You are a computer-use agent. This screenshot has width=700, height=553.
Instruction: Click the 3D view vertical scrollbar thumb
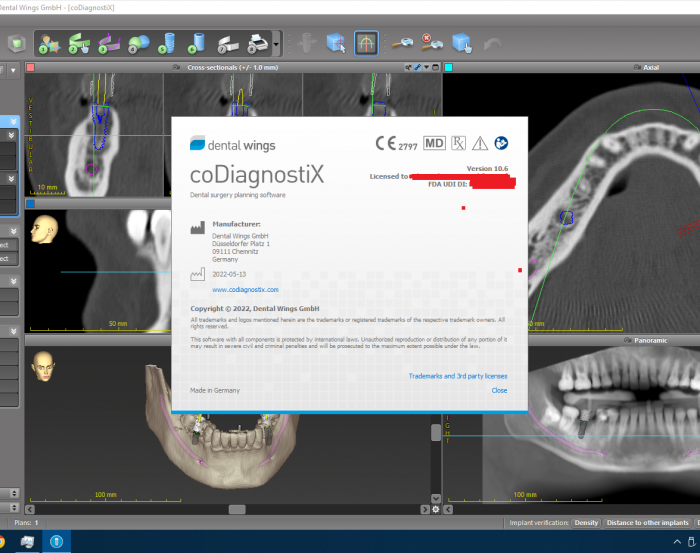point(436,432)
